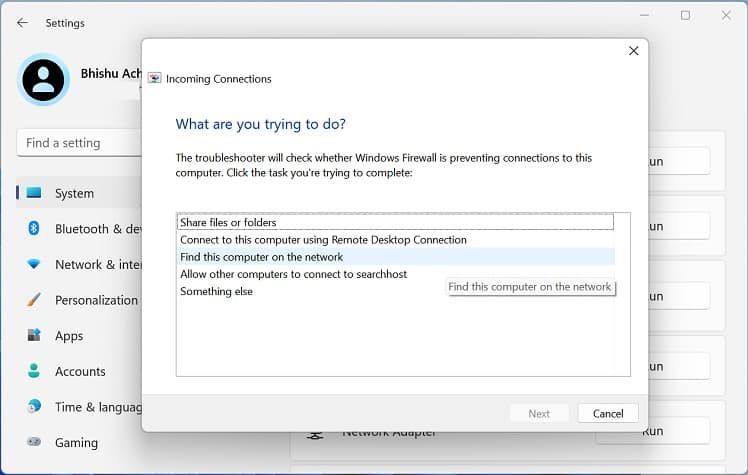Close the Incoming Connections dialog
The width and height of the screenshot is (748, 475).
(x=634, y=51)
